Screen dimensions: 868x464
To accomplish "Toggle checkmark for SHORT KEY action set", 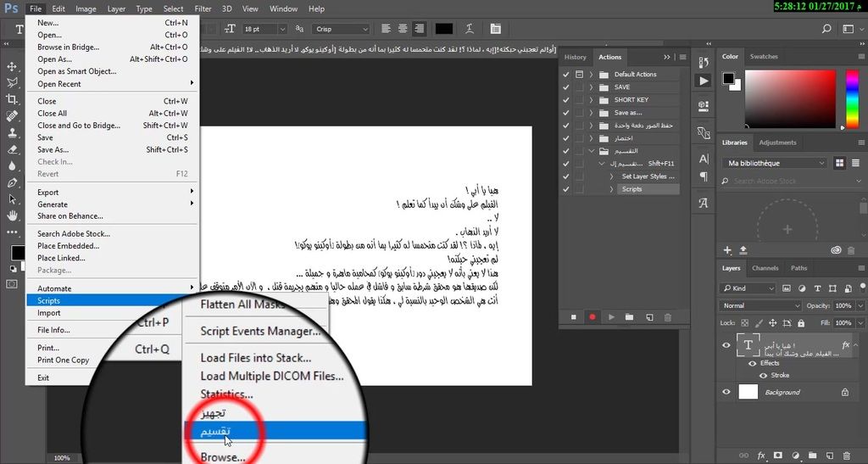I will (565, 99).
